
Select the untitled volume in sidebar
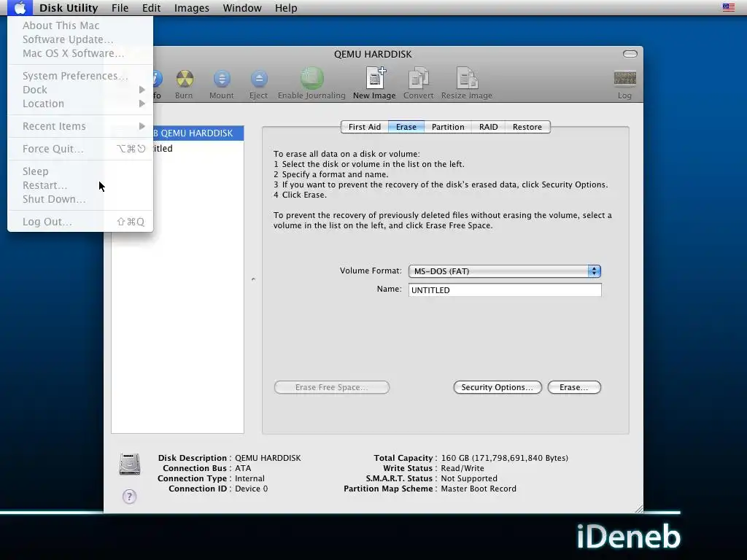[x=198, y=148]
